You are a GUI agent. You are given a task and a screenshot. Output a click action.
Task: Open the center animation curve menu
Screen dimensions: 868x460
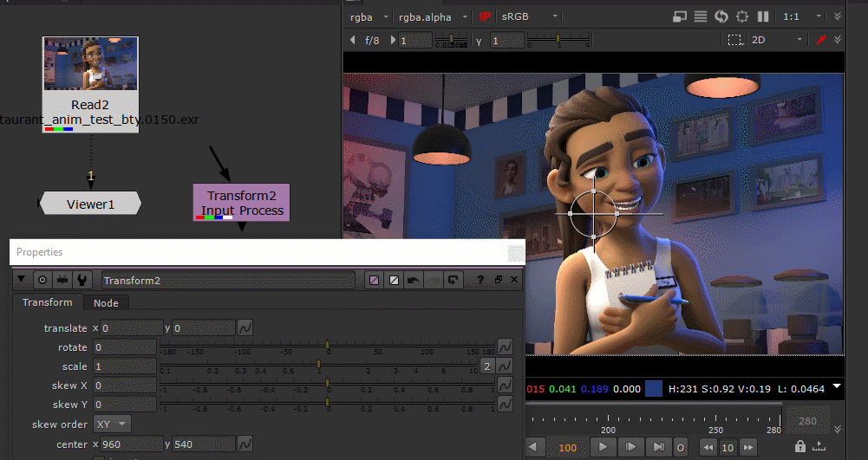[x=245, y=444]
